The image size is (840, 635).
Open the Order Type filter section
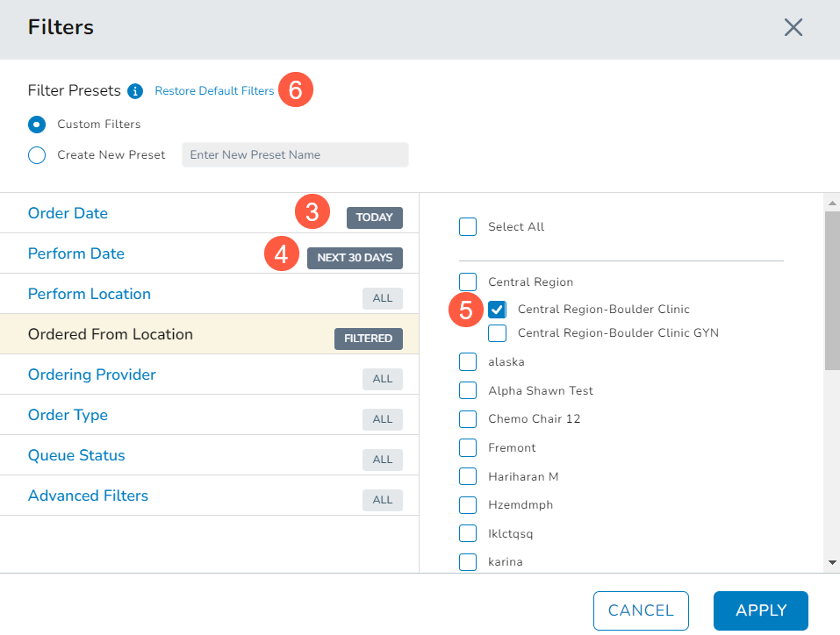(x=68, y=415)
